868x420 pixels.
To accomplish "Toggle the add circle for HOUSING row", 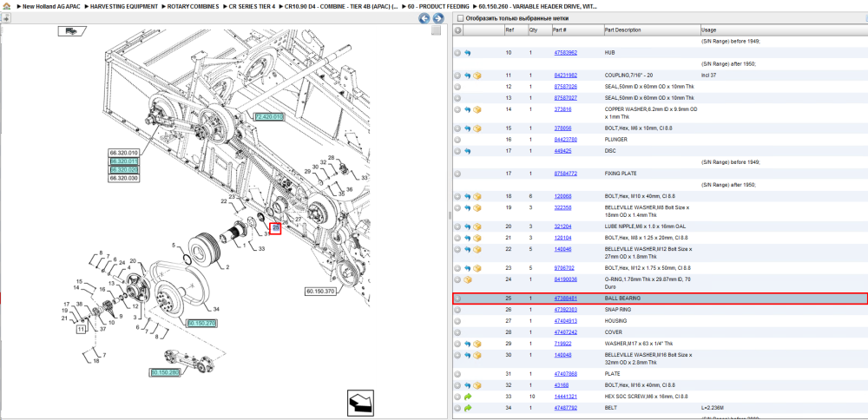I will [457, 321].
